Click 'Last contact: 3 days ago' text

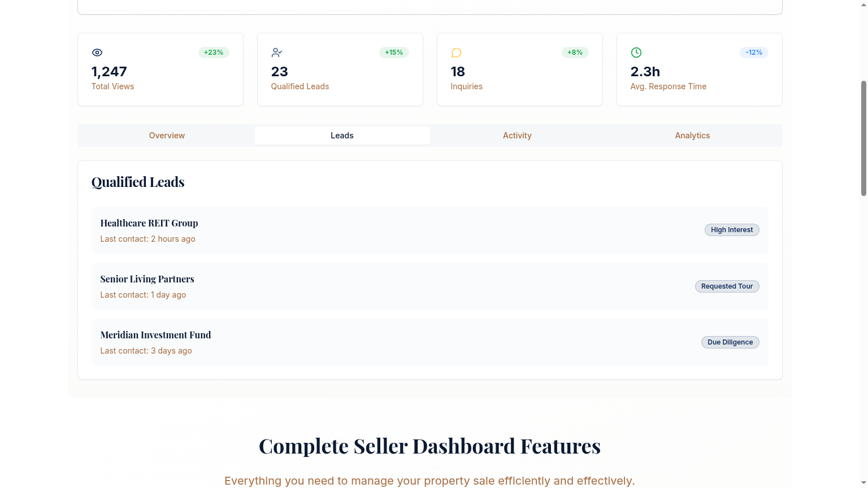pyautogui.click(x=146, y=351)
